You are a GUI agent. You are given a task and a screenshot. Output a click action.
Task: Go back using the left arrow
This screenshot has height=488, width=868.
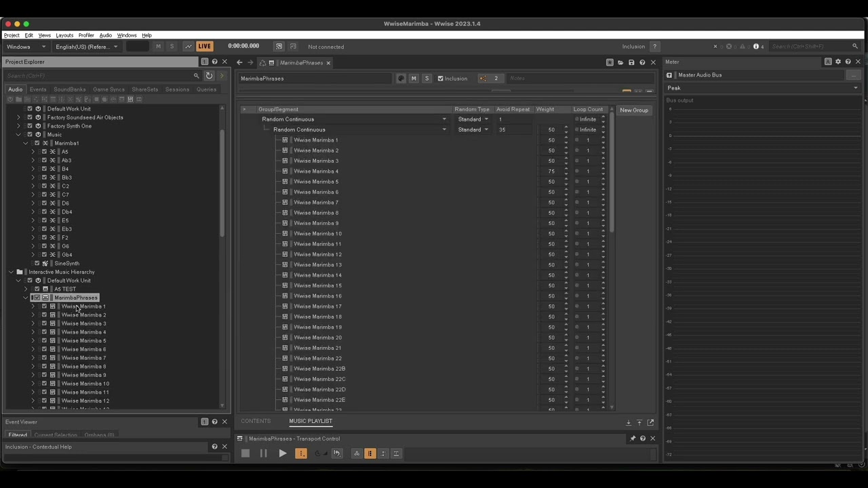click(239, 62)
